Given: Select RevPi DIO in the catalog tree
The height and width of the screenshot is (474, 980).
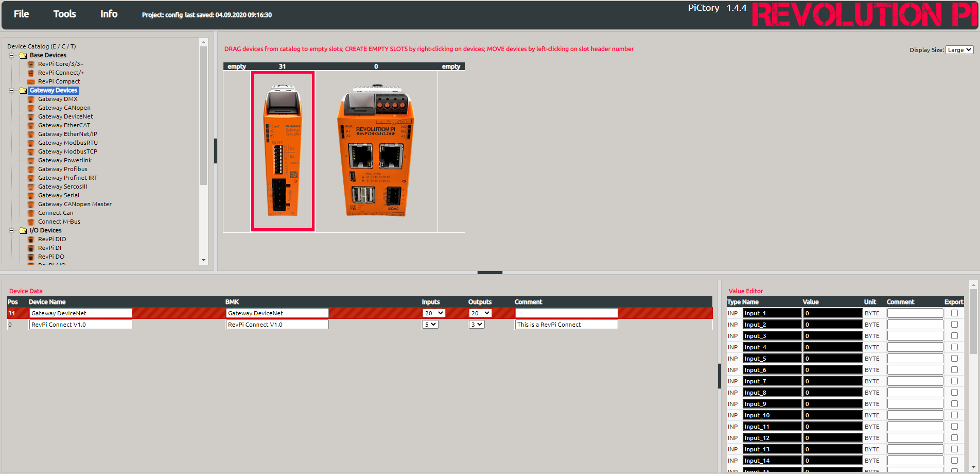Looking at the screenshot, I should point(52,239).
